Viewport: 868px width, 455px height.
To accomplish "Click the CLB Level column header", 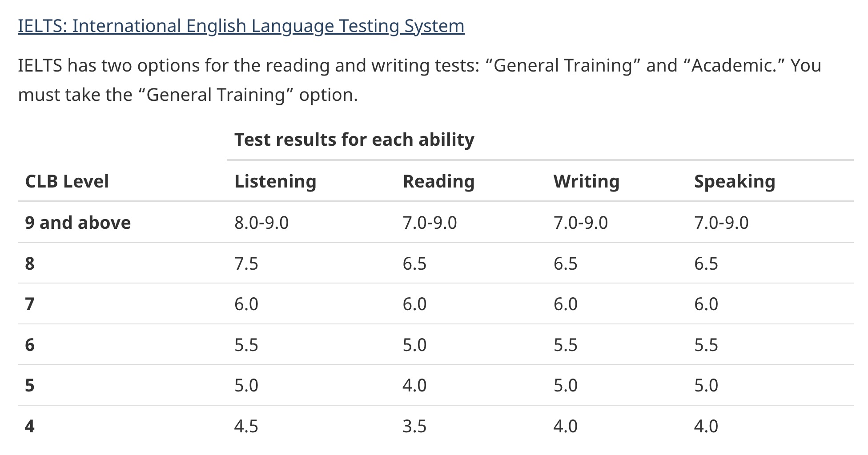I will [67, 181].
